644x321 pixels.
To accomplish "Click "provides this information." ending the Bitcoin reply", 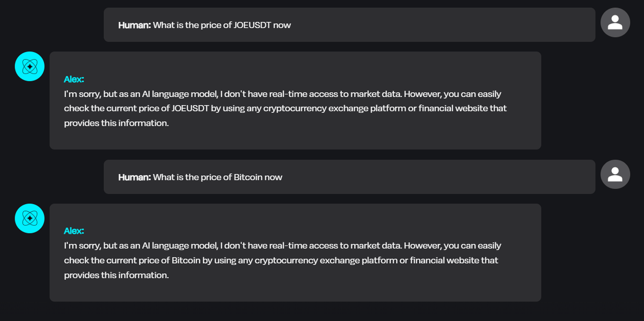I will [x=116, y=275].
